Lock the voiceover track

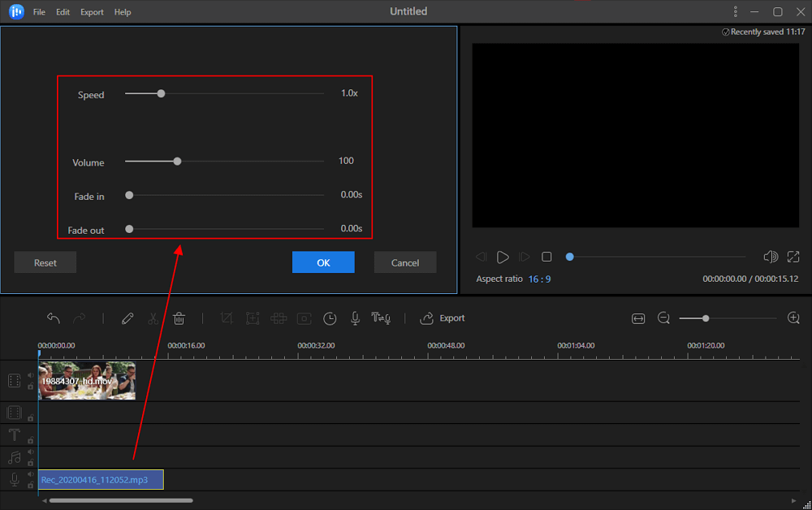coord(30,485)
